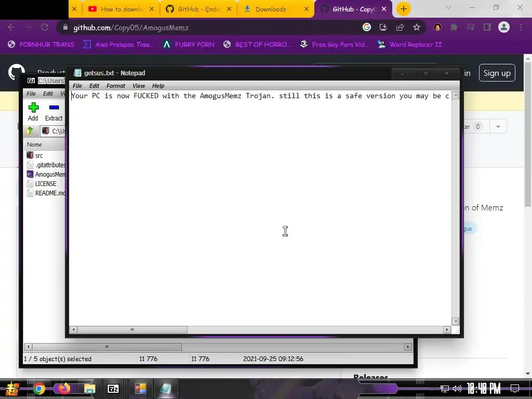Open 7-Zip from the taskbar
Viewport: 532px width, 399px height.
113,389
